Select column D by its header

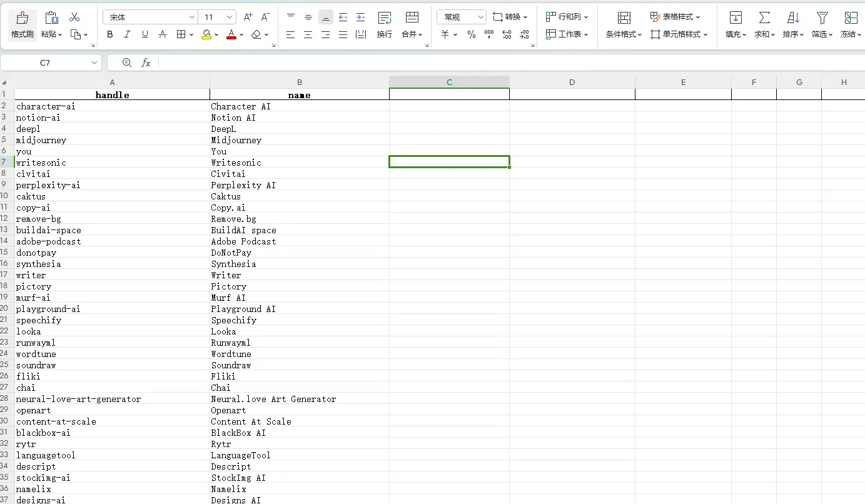[572, 82]
